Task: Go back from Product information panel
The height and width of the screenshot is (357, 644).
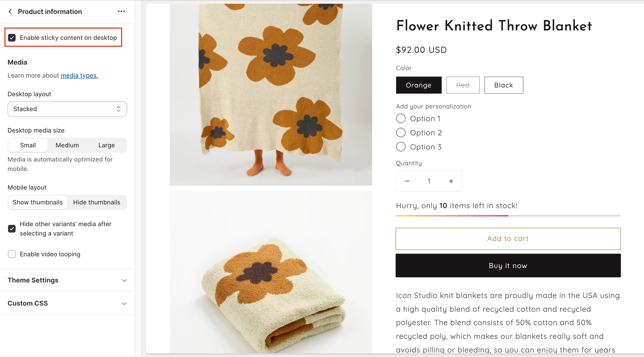Action: tap(10, 11)
